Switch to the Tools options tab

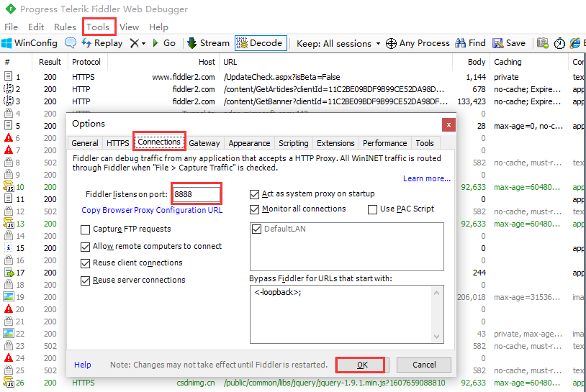(425, 143)
